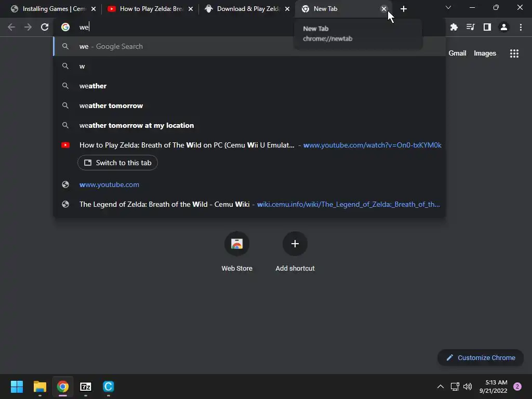Select the 'w' search suggestion
Image resolution: width=532 pixels, height=399 pixels.
pyautogui.click(x=249, y=66)
